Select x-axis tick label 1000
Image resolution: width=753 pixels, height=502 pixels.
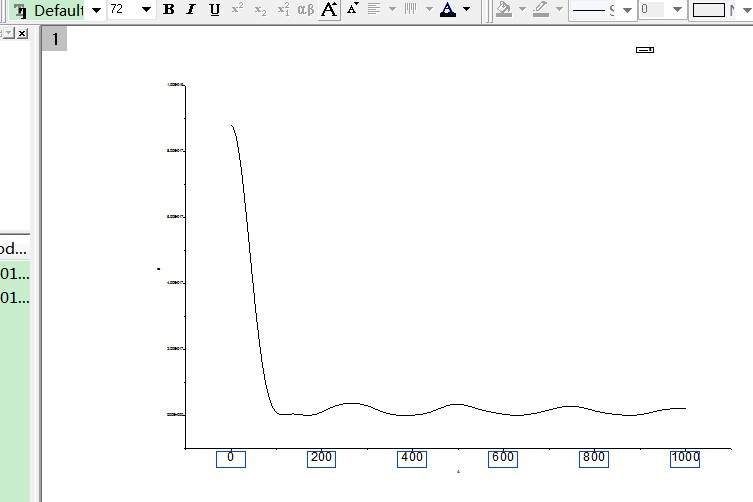point(685,459)
